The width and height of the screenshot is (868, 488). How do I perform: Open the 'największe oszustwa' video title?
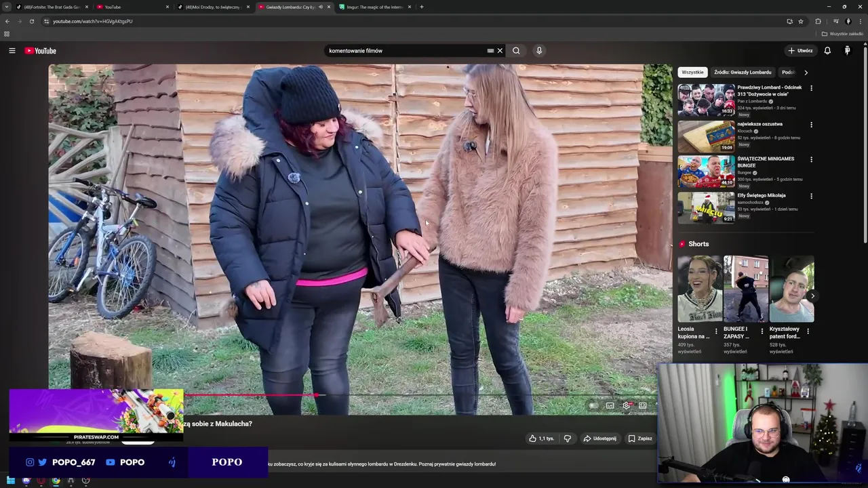tap(760, 124)
